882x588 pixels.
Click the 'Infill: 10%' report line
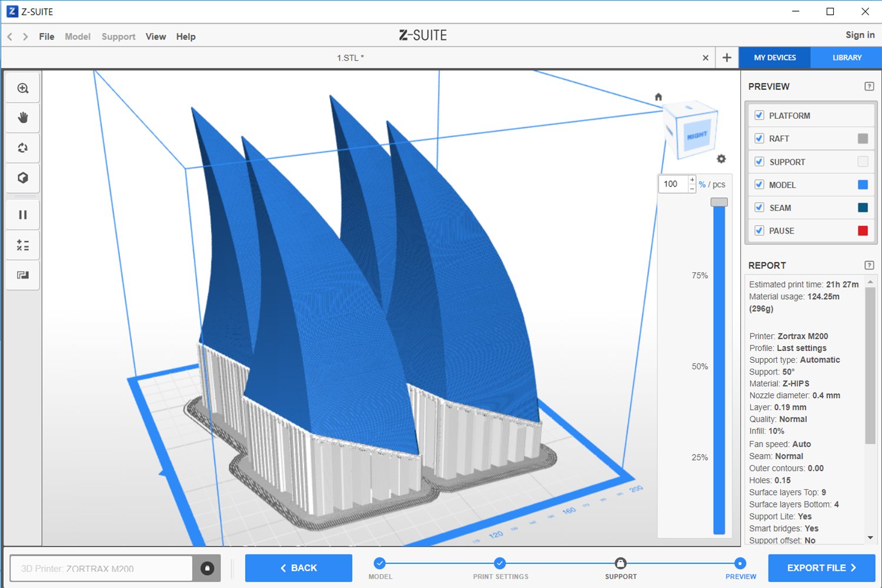click(767, 431)
